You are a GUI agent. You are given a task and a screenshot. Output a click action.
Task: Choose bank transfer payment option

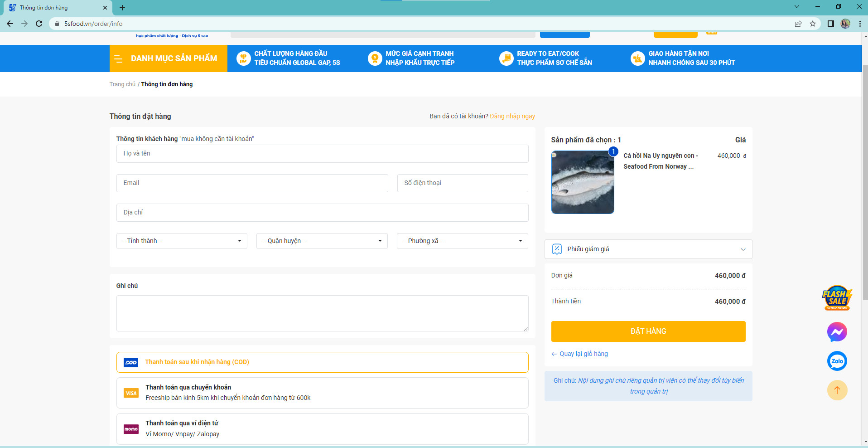(322, 393)
